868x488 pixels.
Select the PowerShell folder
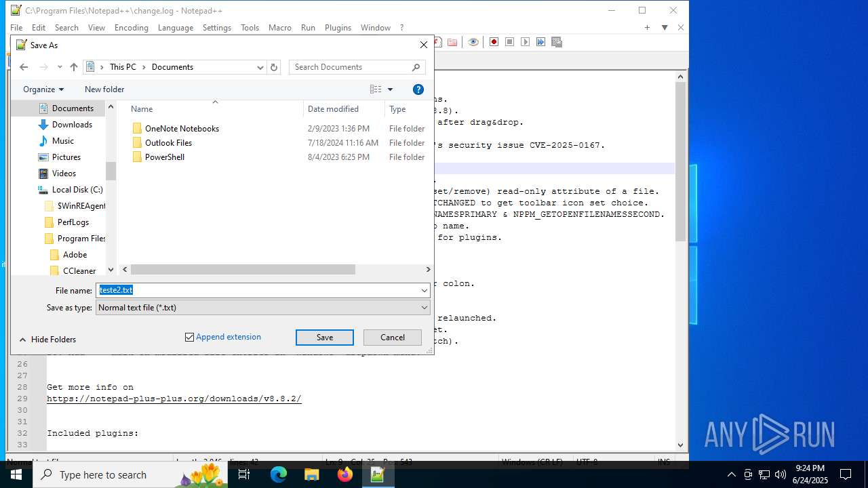coord(165,157)
